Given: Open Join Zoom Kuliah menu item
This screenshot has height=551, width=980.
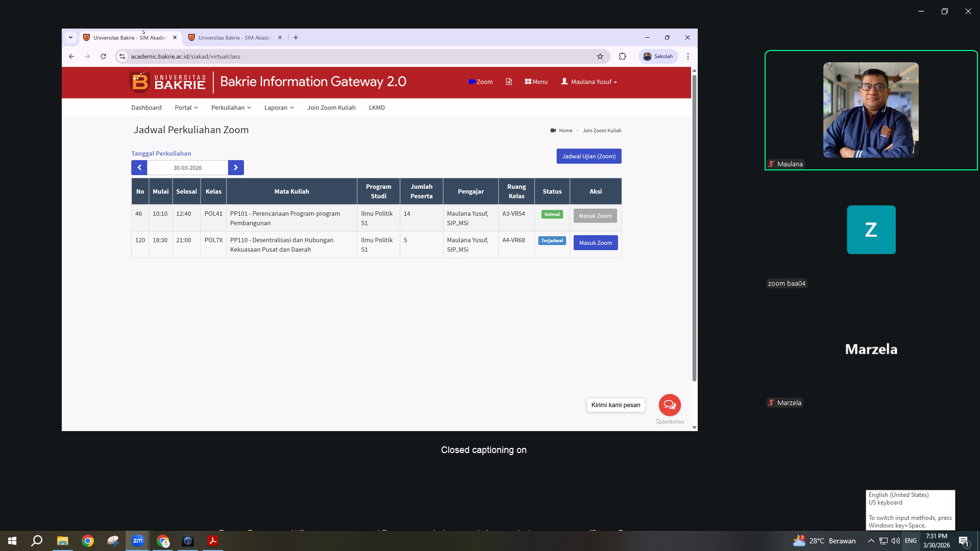Looking at the screenshot, I should (x=331, y=108).
